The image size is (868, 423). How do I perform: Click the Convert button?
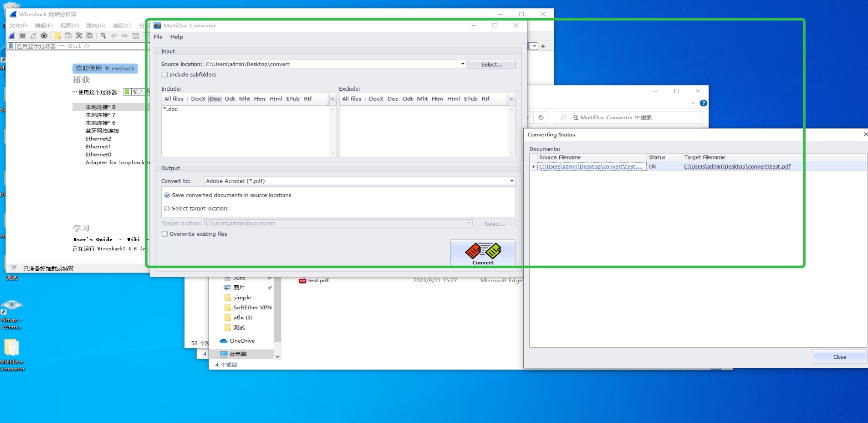pyautogui.click(x=483, y=253)
